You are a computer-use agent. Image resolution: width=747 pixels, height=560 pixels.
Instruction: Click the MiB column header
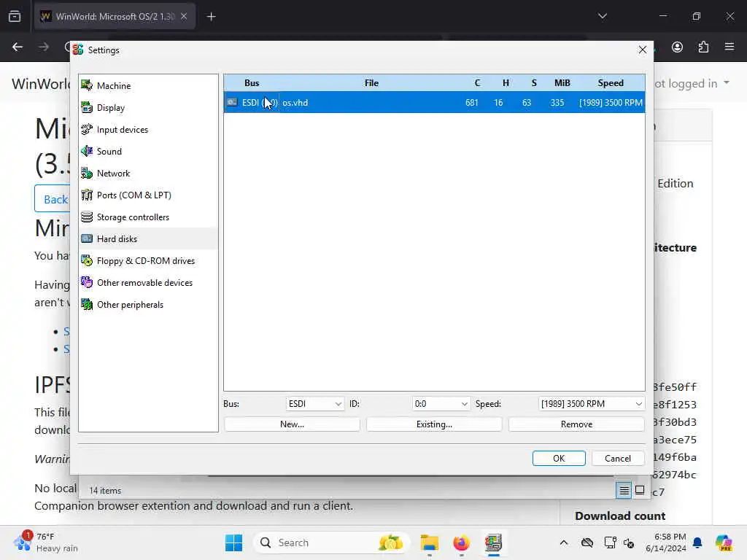coord(562,83)
